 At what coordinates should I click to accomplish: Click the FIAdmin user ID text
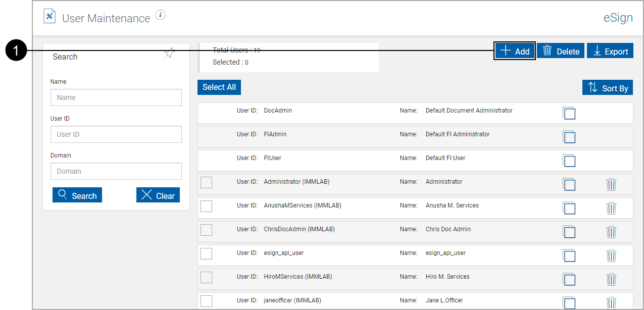(x=275, y=134)
